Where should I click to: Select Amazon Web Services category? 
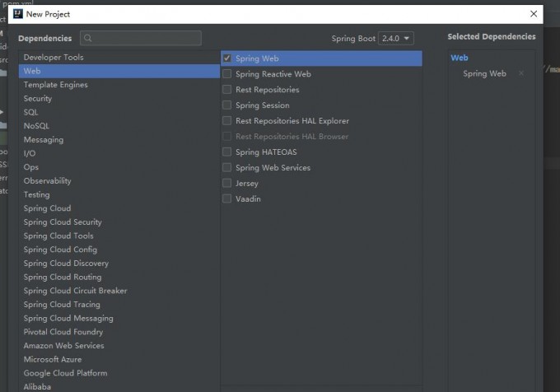119,346
